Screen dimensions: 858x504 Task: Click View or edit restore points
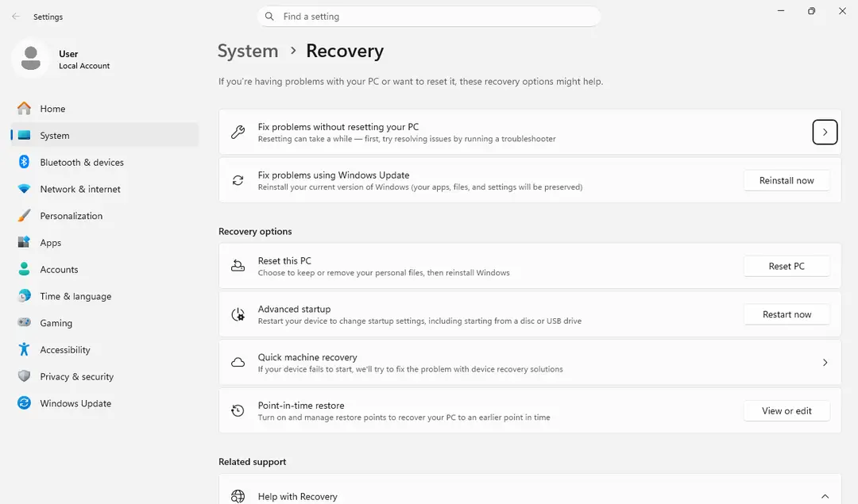coord(786,410)
